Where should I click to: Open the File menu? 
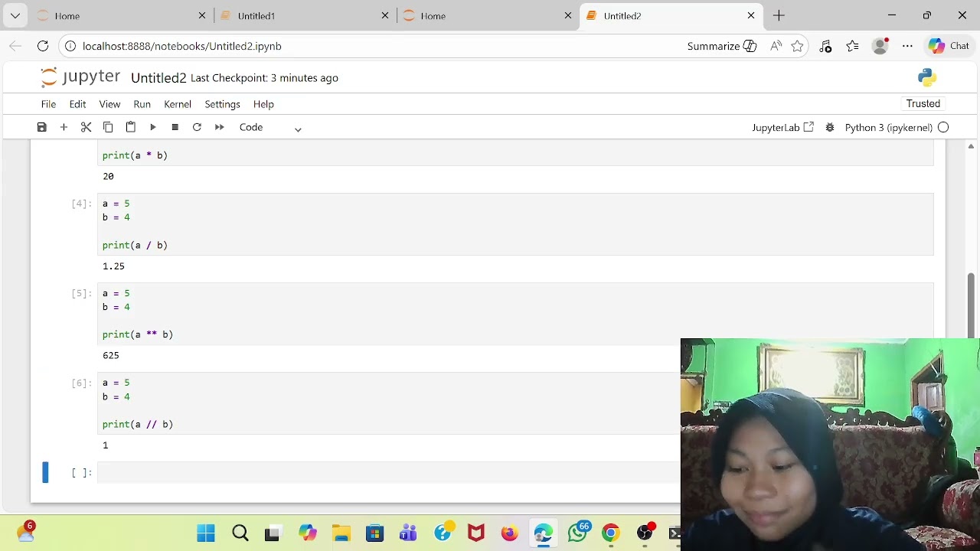(x=48, y=104)
